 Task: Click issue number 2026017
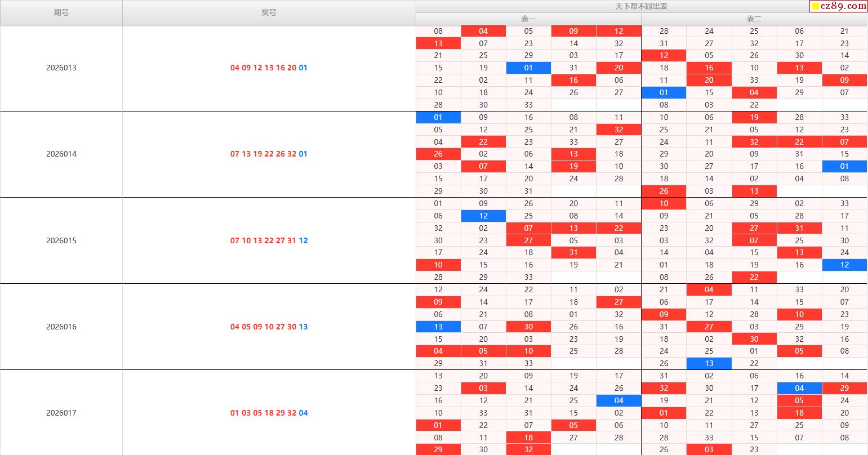61,413
